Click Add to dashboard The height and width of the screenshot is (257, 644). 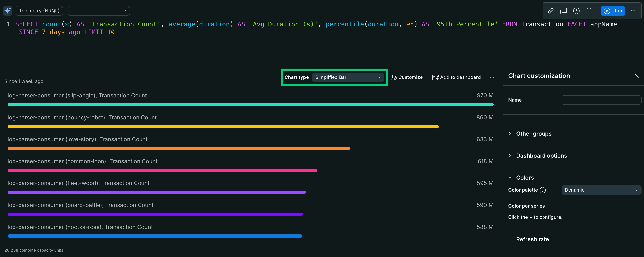point(457,77)
